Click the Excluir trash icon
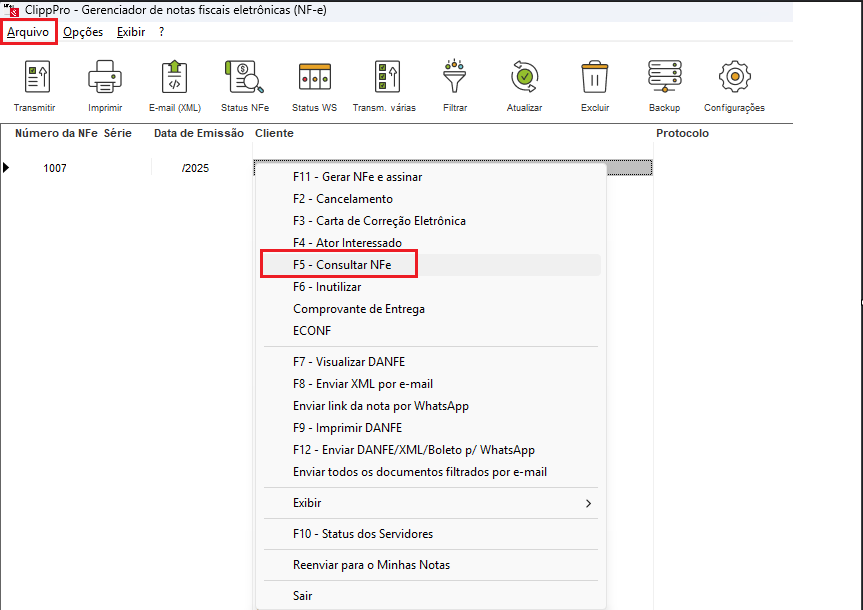This screenshot has height=610, width=863. coord(595,78)
